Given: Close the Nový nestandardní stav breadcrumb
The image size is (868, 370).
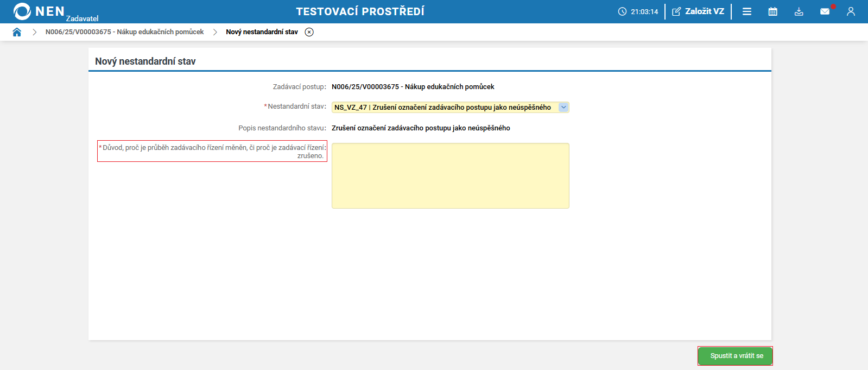Looking at the screenshot, I should (x=309, y=32).
